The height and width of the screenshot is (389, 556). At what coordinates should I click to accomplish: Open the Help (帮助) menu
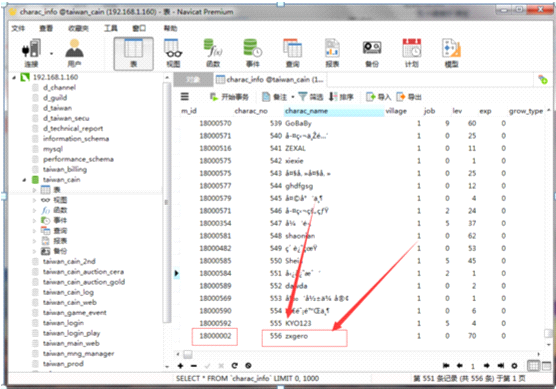pos(170,28)
